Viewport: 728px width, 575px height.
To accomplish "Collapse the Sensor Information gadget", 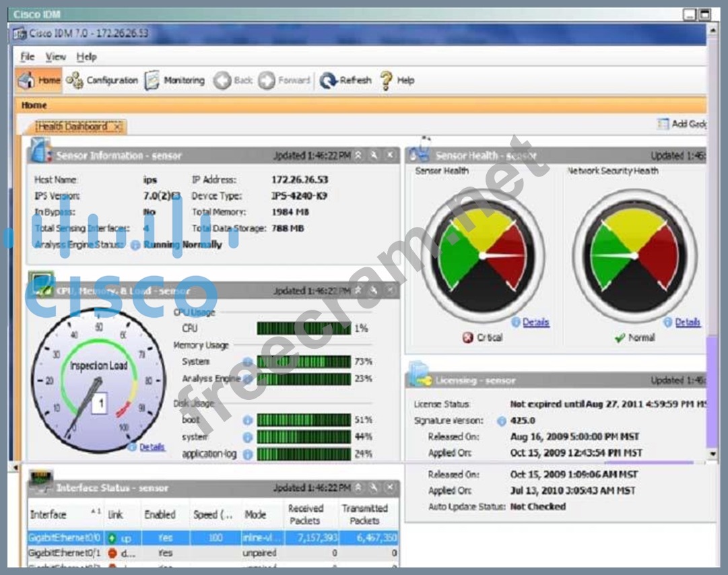I will click(x=358, y=156).
